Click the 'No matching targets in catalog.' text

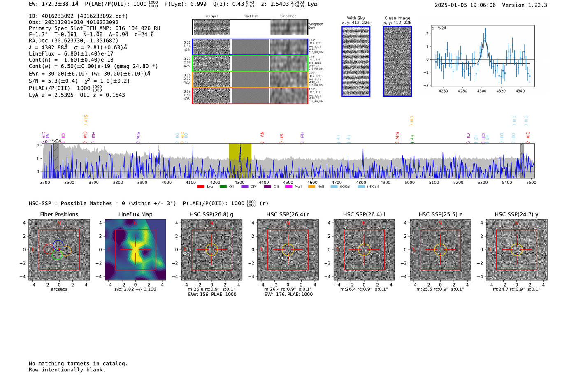tap(78, 364)
